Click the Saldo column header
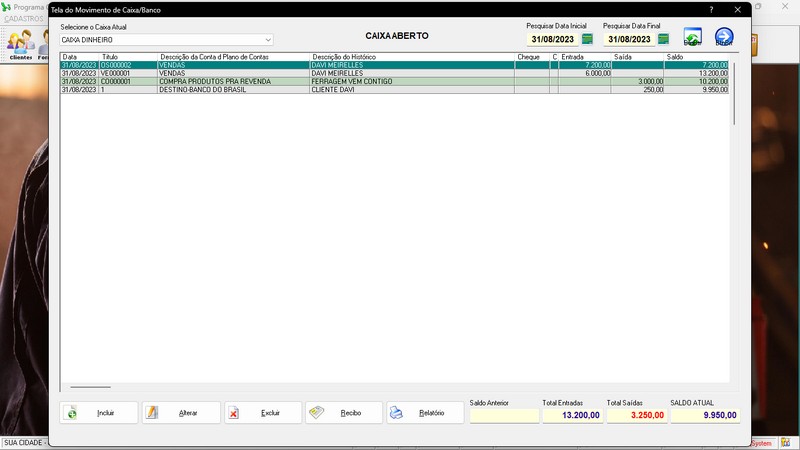Screen dimensions: 800x450 (696, 57)
